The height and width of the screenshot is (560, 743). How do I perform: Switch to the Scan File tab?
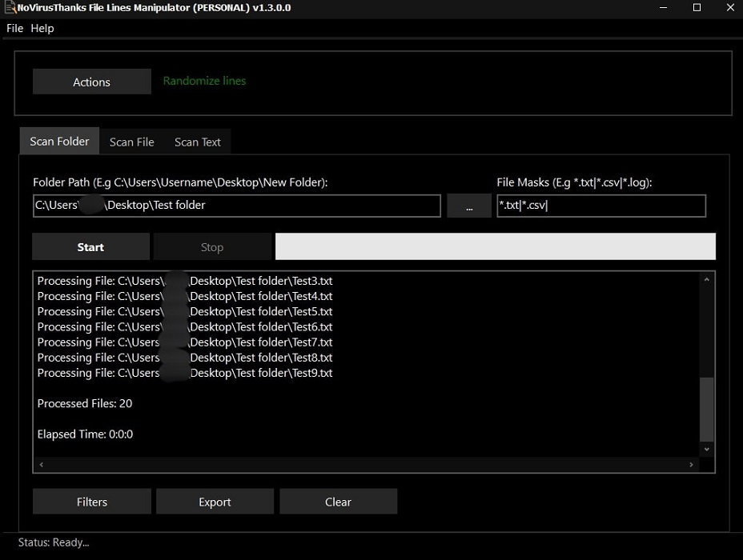coord(131,142)
